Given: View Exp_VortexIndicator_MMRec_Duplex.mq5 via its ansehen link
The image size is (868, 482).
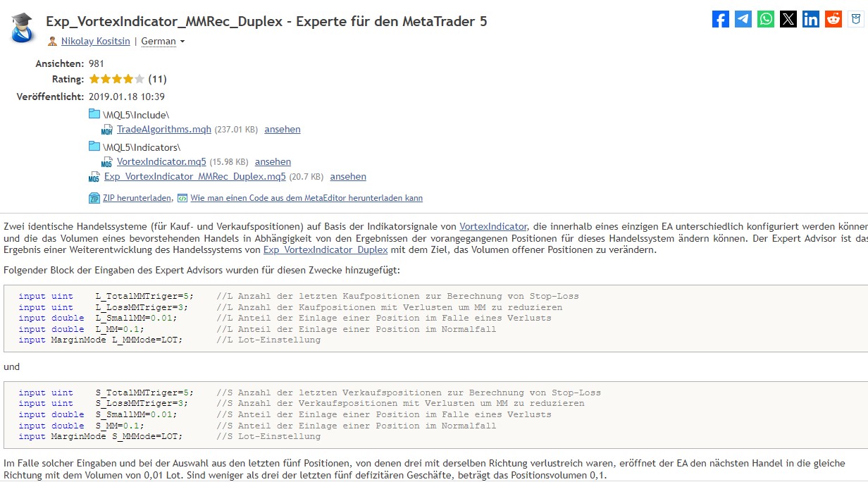Looking at the screenshot, I should point(348,177).
